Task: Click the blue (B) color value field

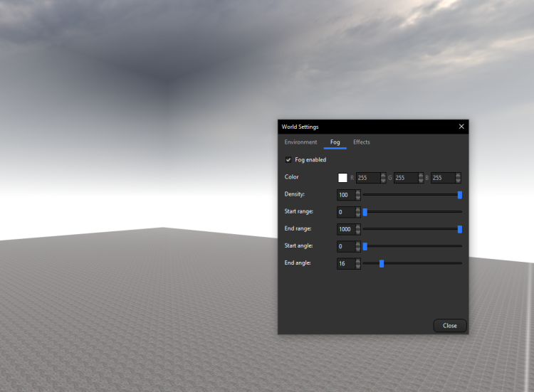Action: point(442,178)
